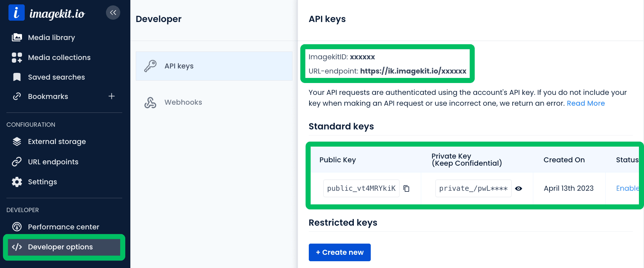Viewport: 644px width, 268px height.
Task: Reveal the private key with eye icon
Action: click(518, 189)
